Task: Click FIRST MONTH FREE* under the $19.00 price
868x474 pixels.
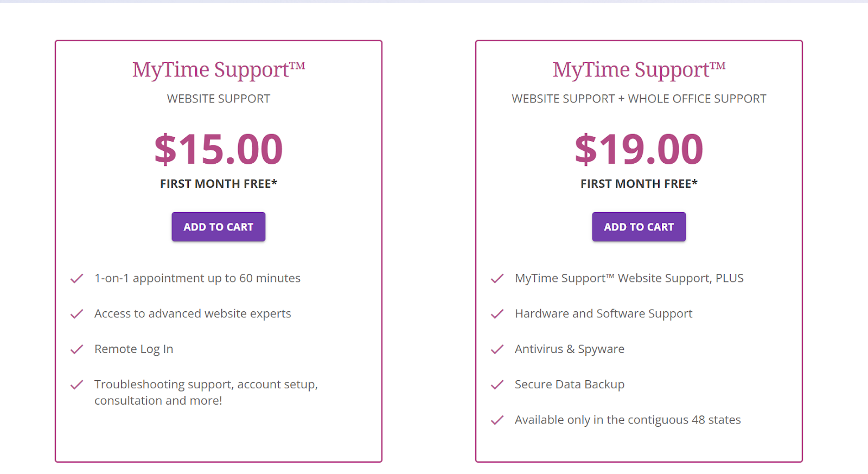Action: point(639,184)
